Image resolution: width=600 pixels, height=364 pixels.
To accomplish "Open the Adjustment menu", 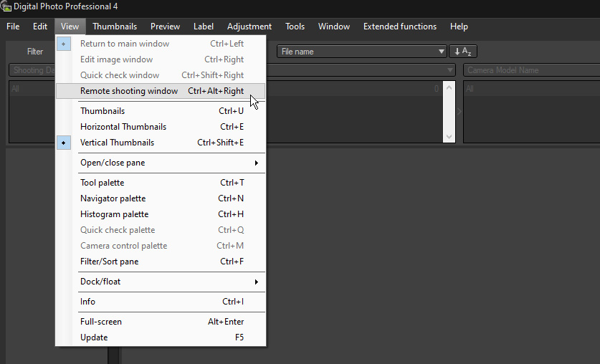I will point(249,27).
